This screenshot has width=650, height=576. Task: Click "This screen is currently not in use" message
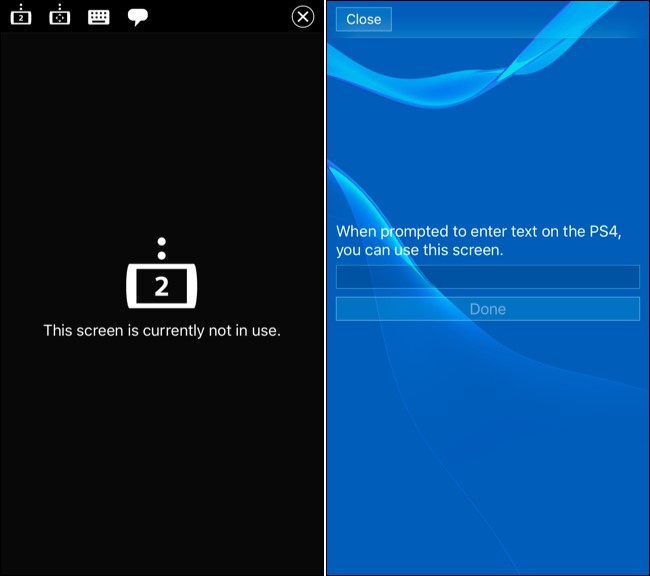tap(162, 331)
